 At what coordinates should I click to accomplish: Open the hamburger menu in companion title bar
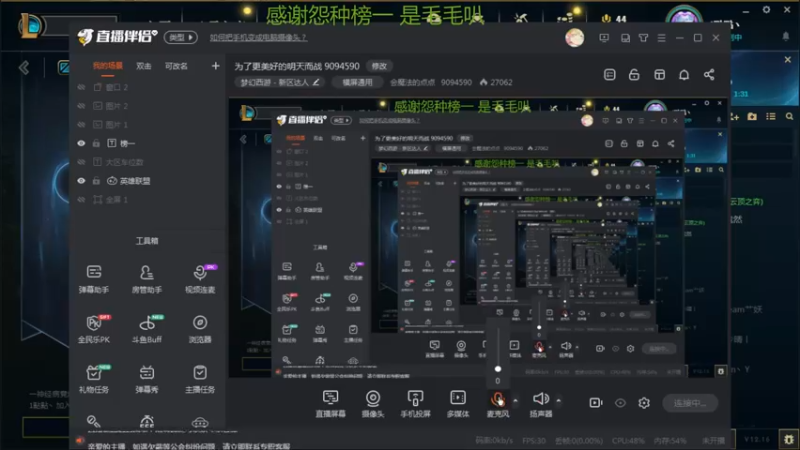click(x=661, y=38)
